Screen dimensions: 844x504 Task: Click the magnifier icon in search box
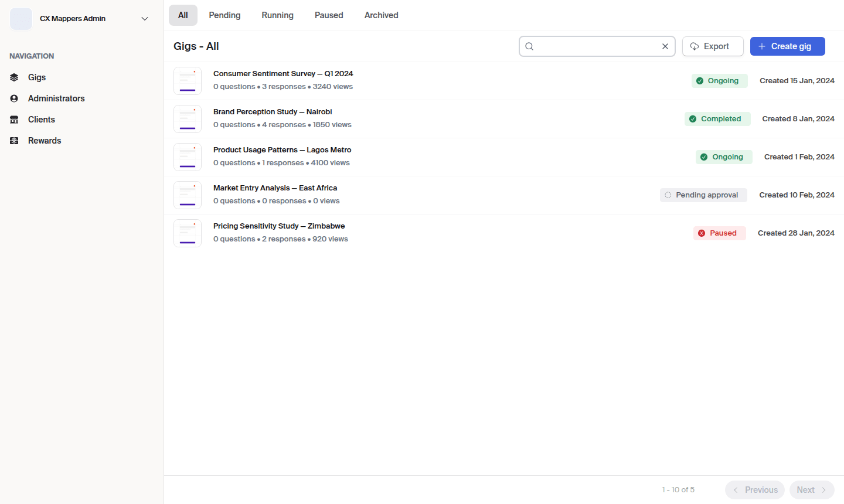click(x=529, y=46)
